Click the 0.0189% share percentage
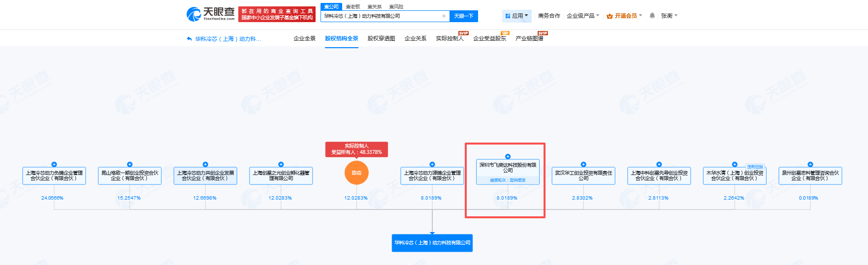868x265 pixels. click(x=808, y=198)
